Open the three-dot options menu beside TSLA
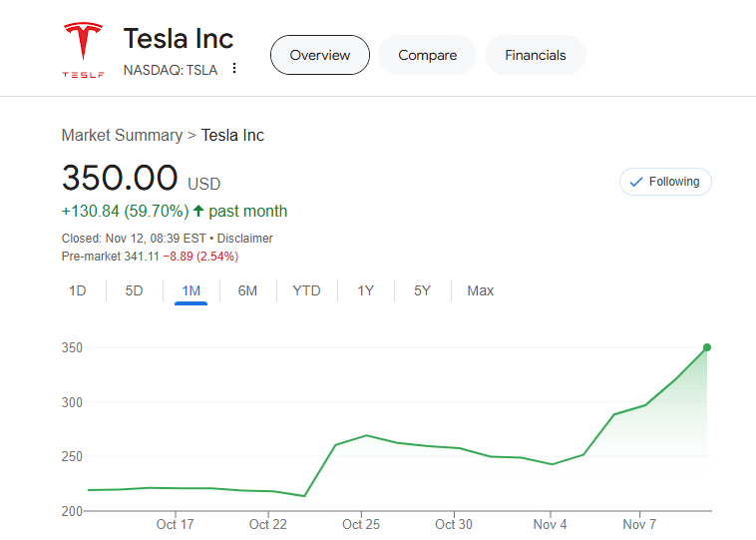 click(x=234, y=69)
